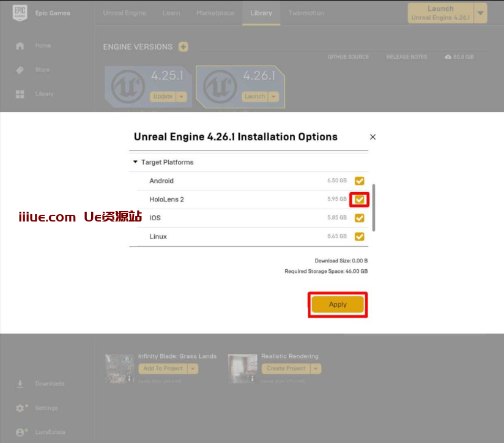
Task: Open the Downloads arrow icon
Action: tap(20, 384)
